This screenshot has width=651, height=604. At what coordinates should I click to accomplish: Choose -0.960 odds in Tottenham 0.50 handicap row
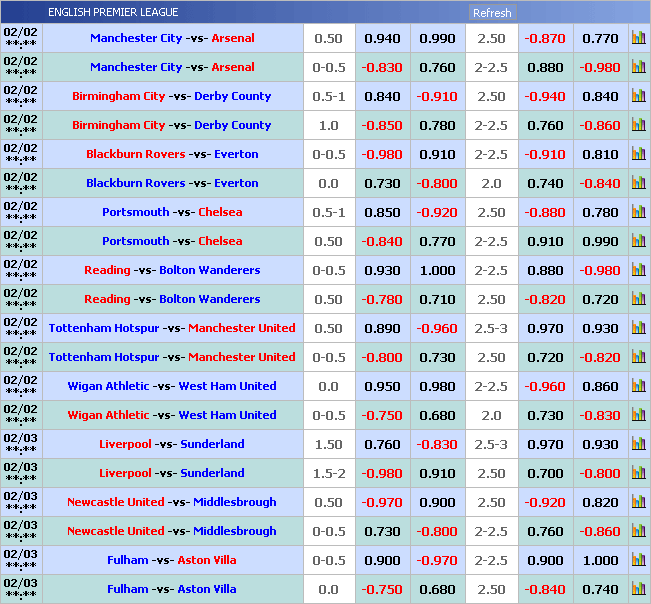[x=437, y=328]
